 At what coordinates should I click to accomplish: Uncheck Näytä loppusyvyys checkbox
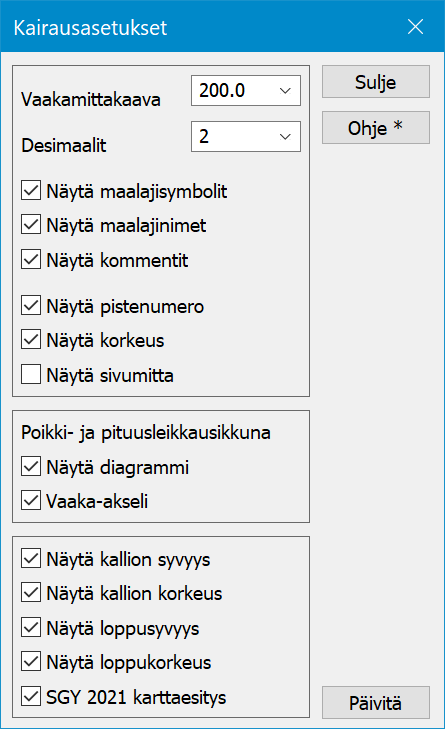point(31,628)
